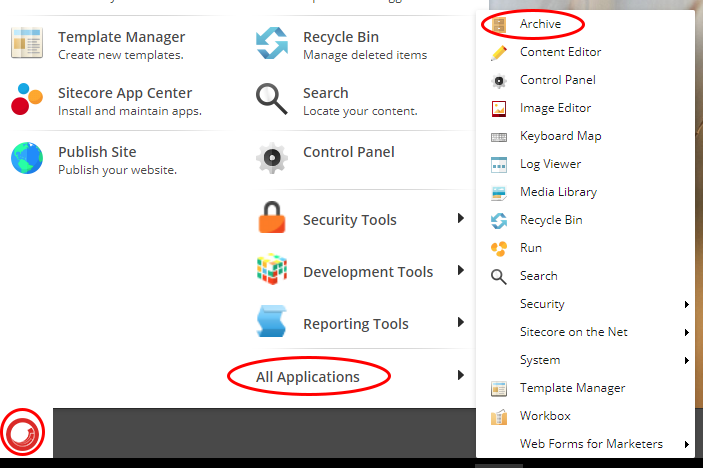Click the Run icon in submenu
Screen dimensions: 703x468
(x=499, y=249)
